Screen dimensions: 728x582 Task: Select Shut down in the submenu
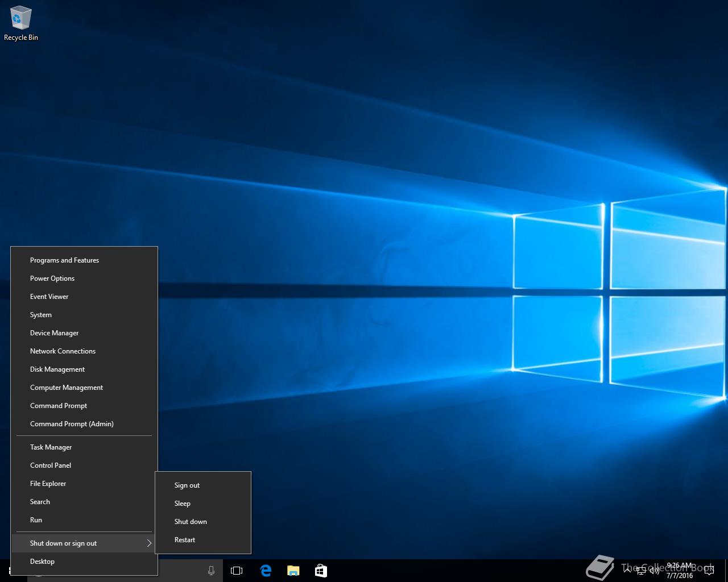(x=203, y=522)
